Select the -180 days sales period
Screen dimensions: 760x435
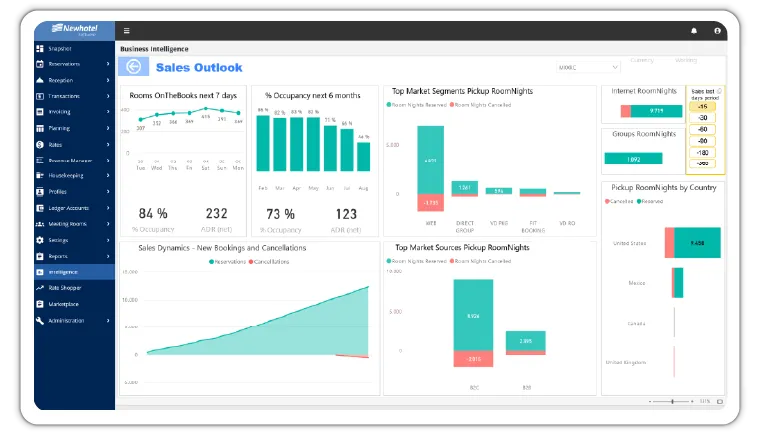click(x=702, y=153)
